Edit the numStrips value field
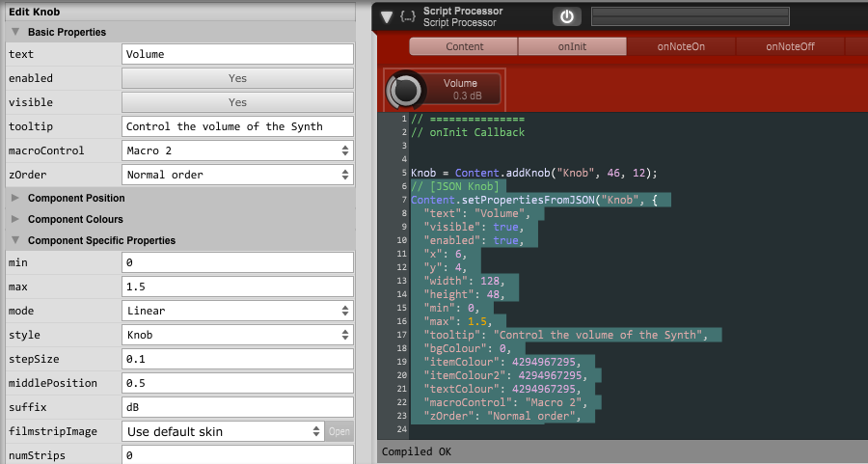The width and height of the screenshot is (868, 464). [237, 455]
